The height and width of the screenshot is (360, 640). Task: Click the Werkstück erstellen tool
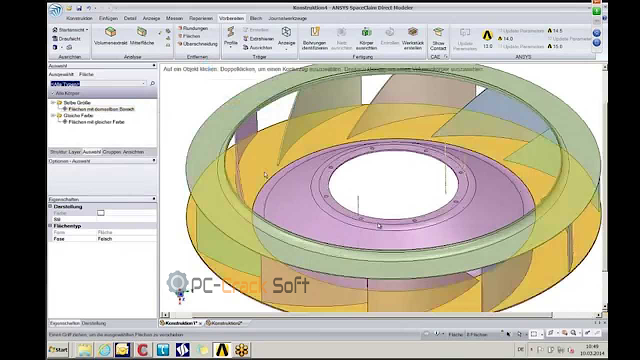pos(413,38)
